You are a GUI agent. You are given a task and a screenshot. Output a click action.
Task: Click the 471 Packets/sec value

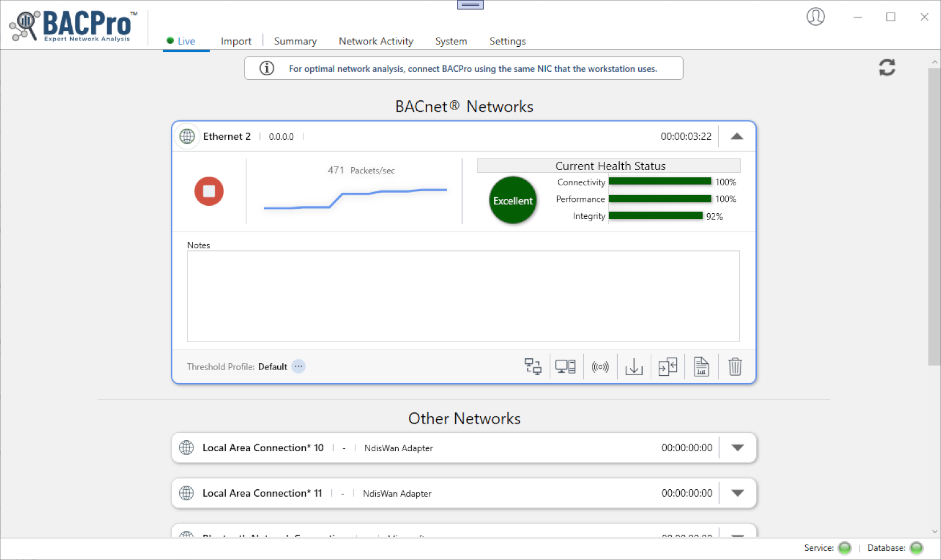coord(361,170)
